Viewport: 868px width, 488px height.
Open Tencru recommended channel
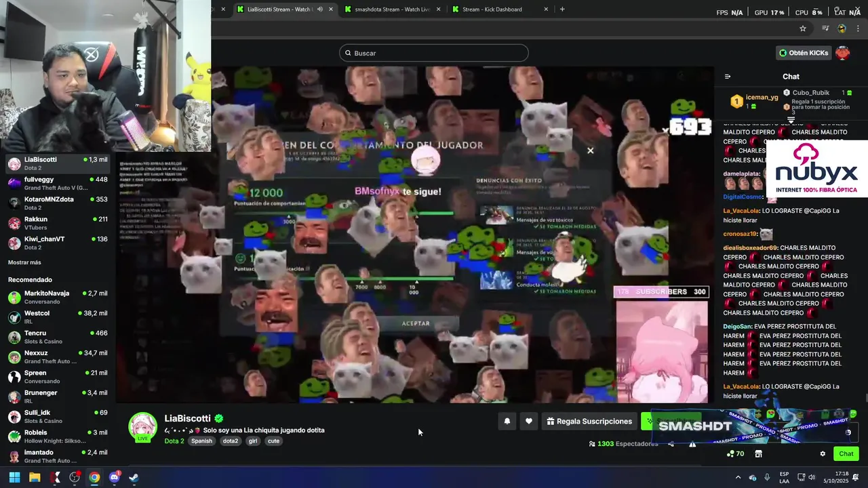click(58, 337)
